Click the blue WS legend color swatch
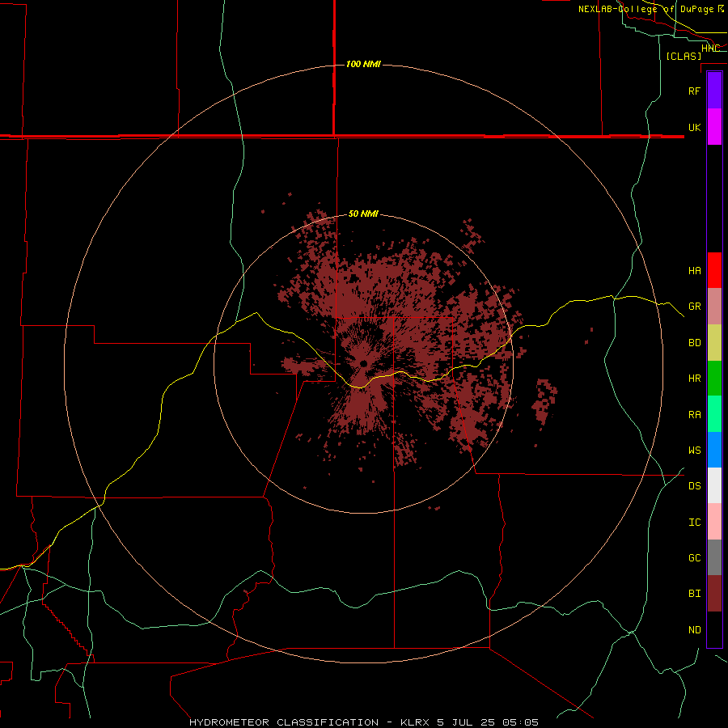This screenshot has width=728, height=728. 714,450
